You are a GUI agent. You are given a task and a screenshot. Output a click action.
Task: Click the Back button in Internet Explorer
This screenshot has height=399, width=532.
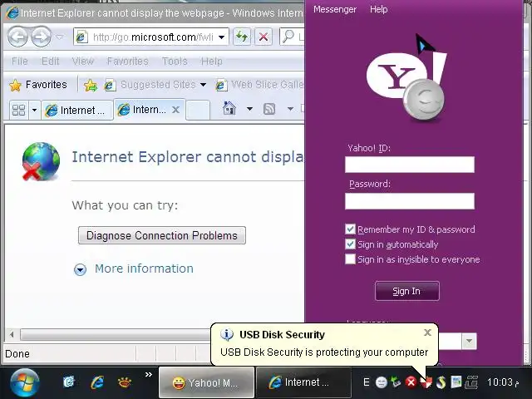(x=17, y=37)
